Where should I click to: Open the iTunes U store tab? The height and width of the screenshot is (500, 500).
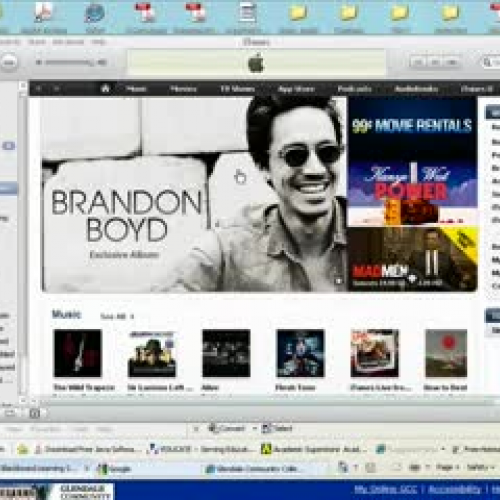tap(476, 89)
